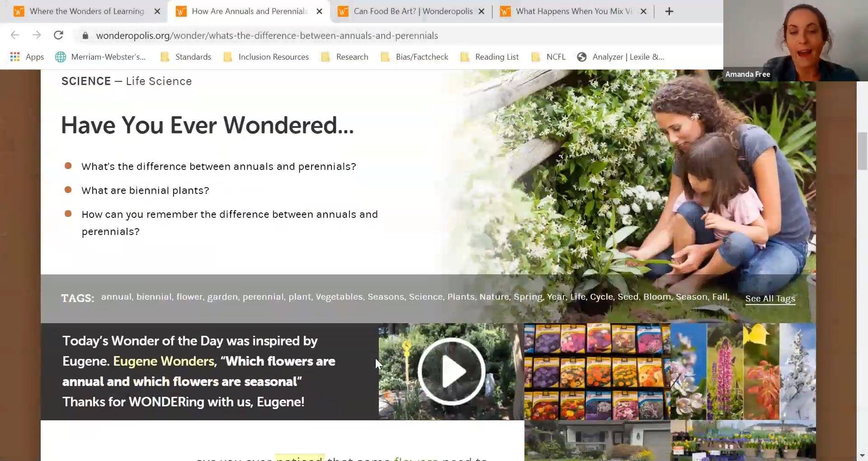The height and width of the screenshot is (461, 868).
Task: Close the How Are Annuals and Perennials tab
Action: 320,11
